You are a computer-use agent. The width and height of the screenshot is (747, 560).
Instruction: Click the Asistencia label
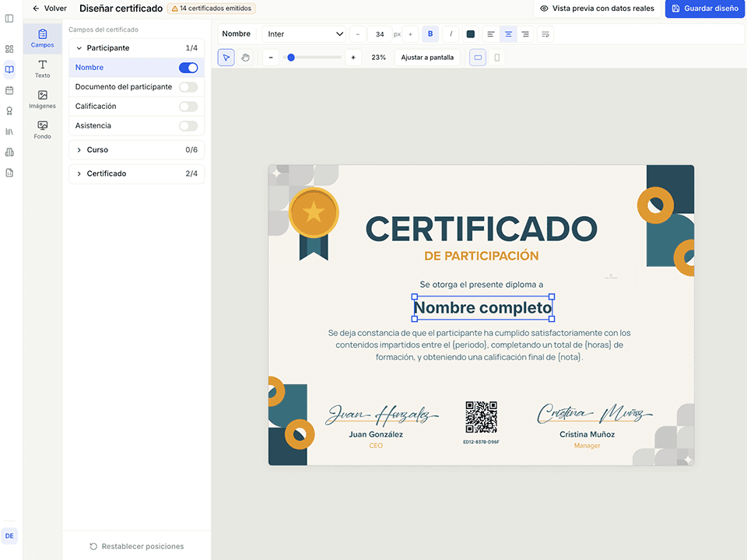(x=93, y=126)
